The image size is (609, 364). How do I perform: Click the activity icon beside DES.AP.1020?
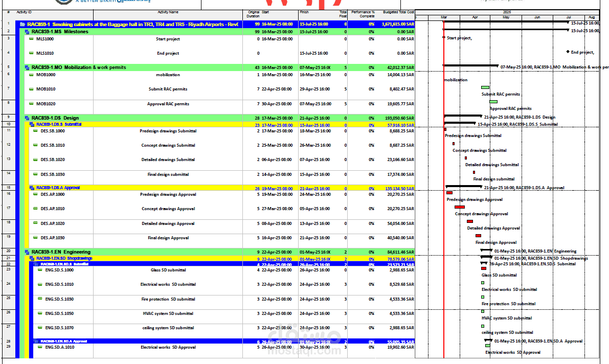[35, 223]
